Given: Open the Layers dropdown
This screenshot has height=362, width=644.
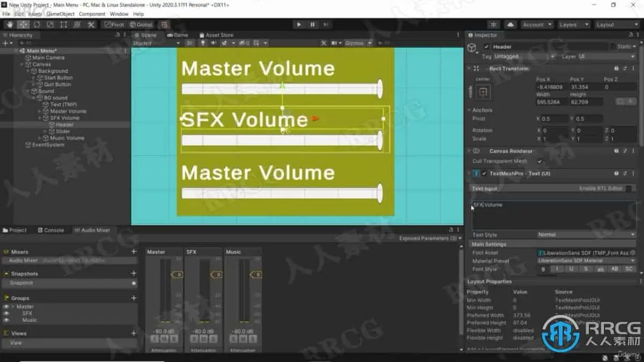Looking at the screenshot, I should coord(573,25).
